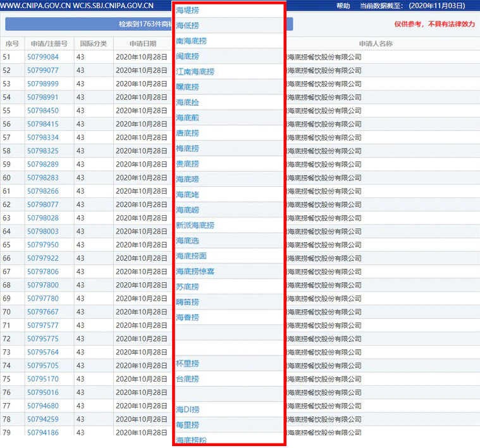Click the 申请日期 column header
The width and height of the screenshot is (480, 448).
pyautogui.click(x=143, y=44)
